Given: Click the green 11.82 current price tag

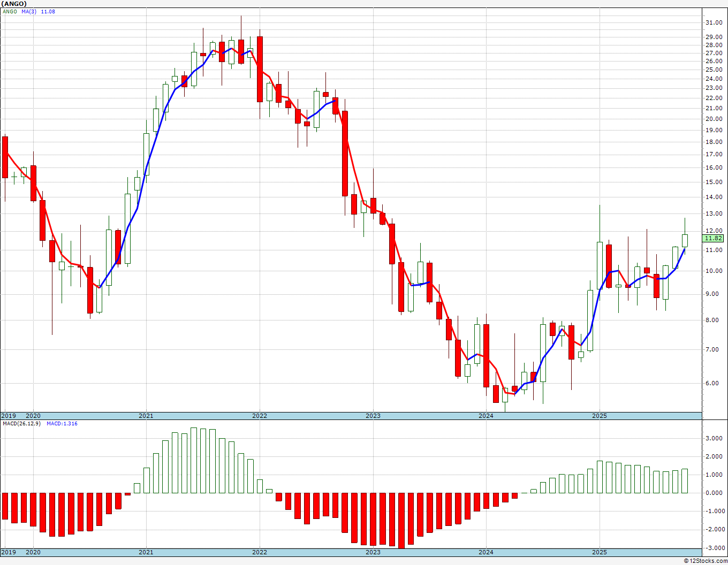Looking at the screenshot, I should 714,239.
